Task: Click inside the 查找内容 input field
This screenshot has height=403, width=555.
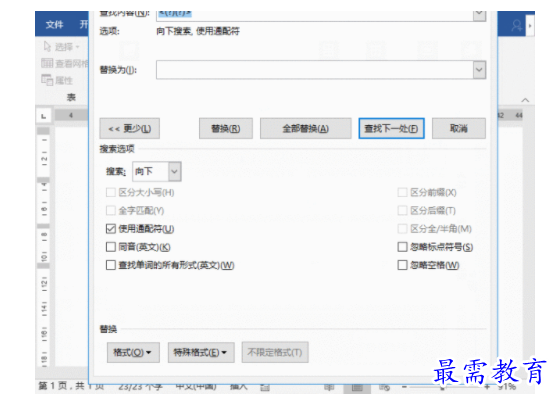Action: click(315, 15)
